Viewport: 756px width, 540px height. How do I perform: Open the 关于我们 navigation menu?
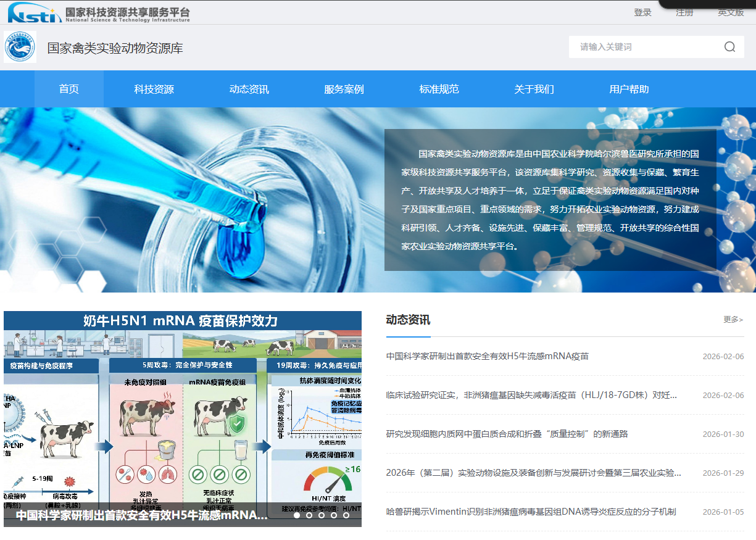tap(534, 88)
